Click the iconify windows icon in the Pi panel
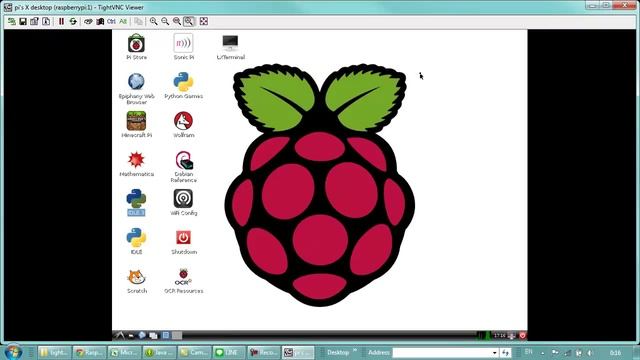This screenshot has width=640, height=360. click(x=153, y=336)
